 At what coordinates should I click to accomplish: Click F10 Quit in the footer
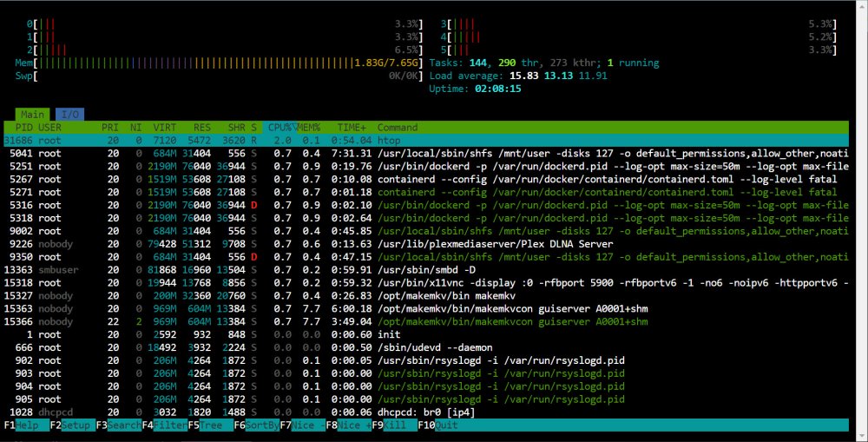click(x=437, y=426)
